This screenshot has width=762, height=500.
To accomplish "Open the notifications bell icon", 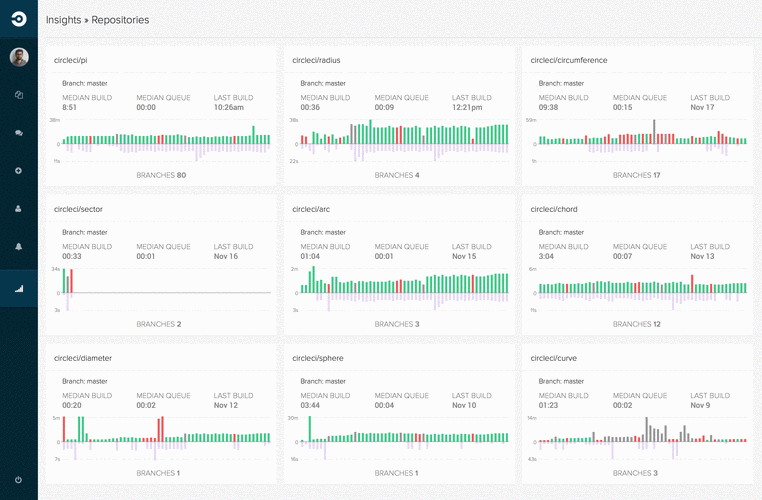I will (x=19, y=246).
